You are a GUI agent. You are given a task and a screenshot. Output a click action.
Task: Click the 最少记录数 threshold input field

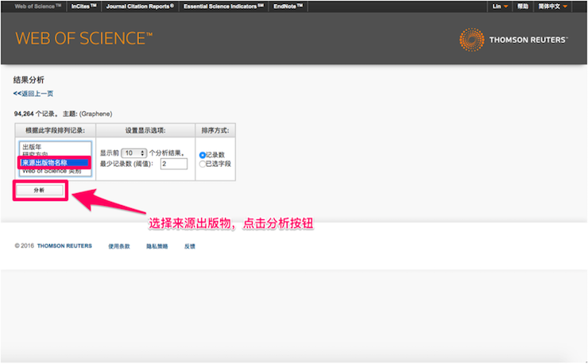[174, 164]
